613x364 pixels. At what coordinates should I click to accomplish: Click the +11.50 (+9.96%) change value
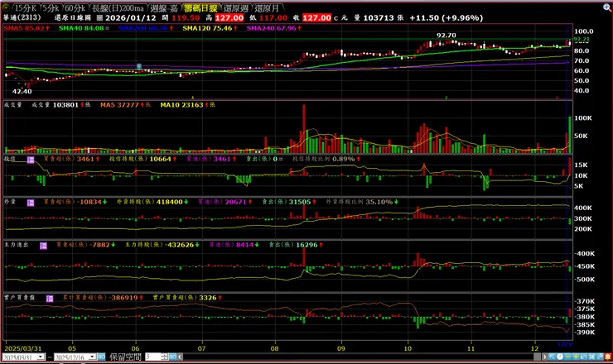pos(446,18)
